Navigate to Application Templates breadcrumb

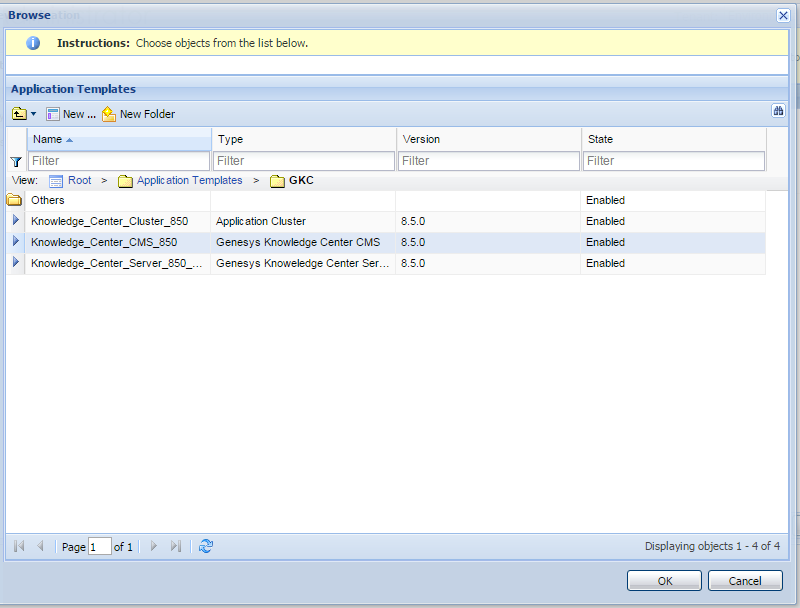[189, 180]
